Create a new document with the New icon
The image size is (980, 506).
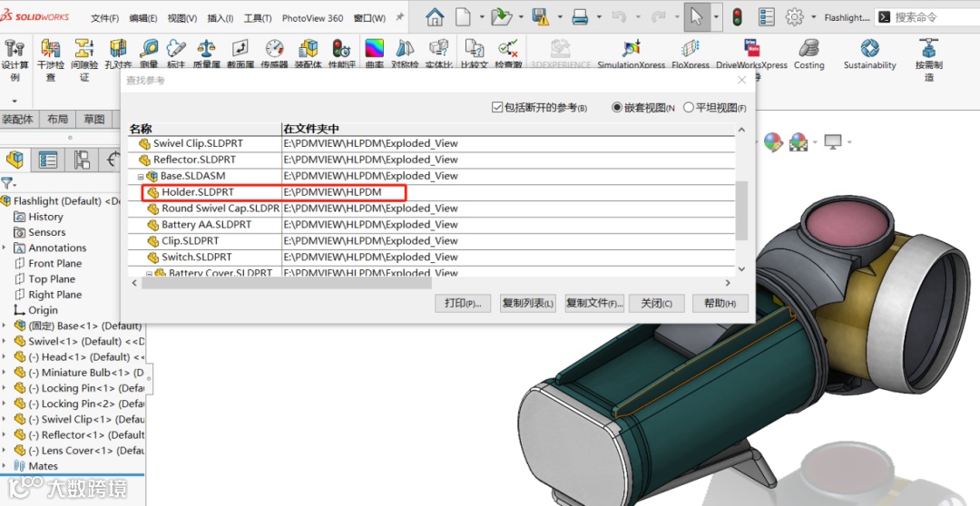(463, 17)
